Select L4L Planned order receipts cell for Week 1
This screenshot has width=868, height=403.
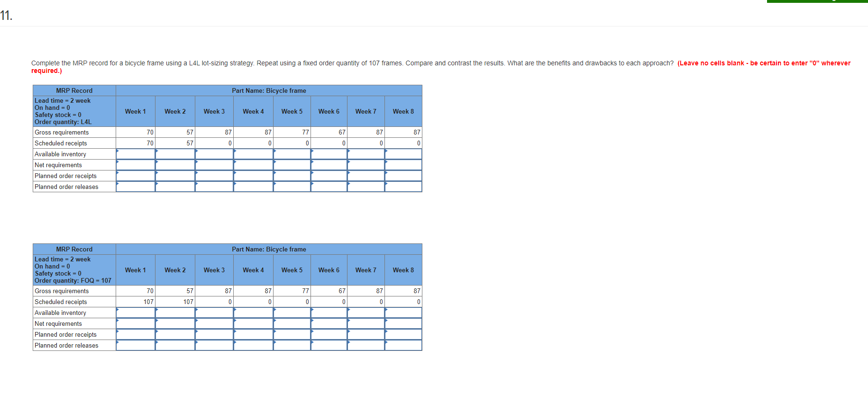136,176
